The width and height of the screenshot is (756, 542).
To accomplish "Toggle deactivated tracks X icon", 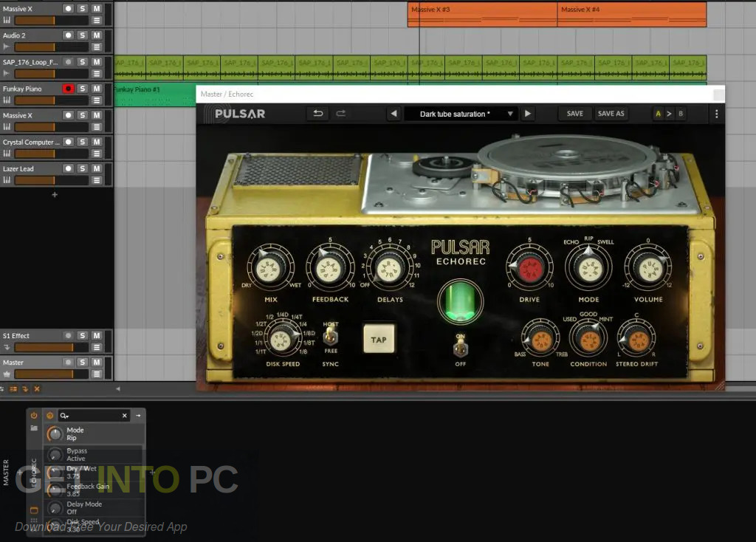I will pos(37,388).
